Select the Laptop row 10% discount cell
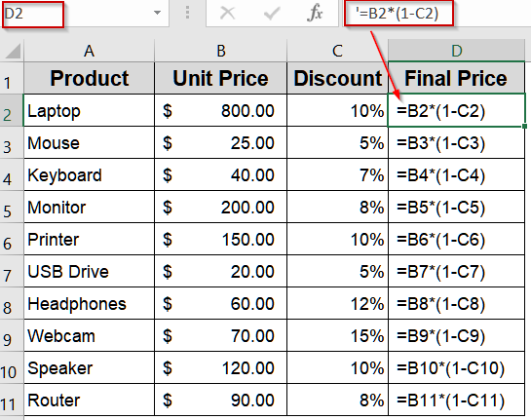 click(x=337, y=110)
